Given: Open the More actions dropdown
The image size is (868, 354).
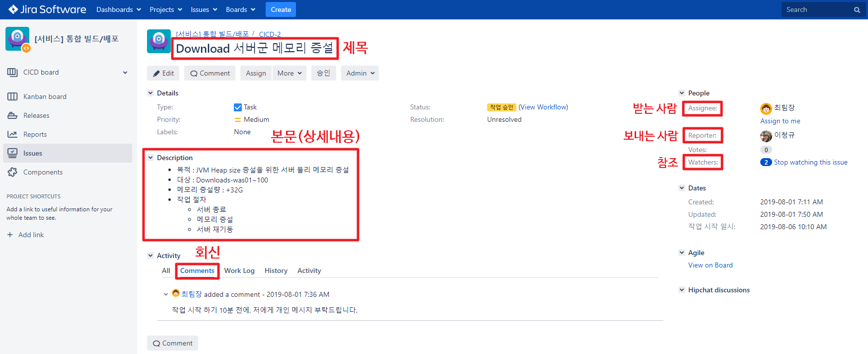Looking at the screenshot, I should tap(289, 73).
